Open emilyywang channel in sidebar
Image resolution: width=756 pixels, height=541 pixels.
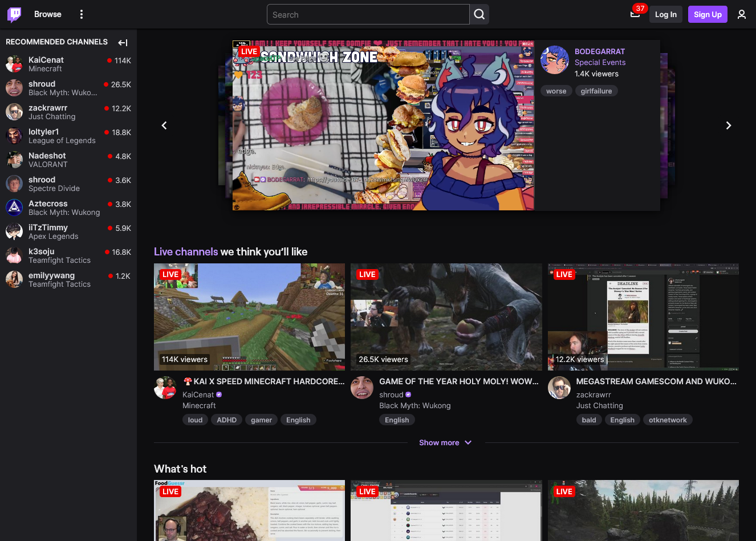coord(68,279)
